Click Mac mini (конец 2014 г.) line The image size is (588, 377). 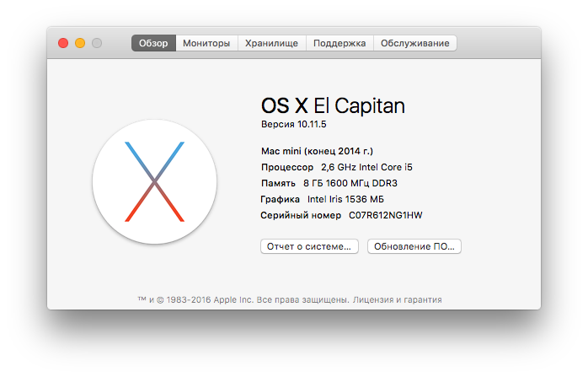coord(317,151)
